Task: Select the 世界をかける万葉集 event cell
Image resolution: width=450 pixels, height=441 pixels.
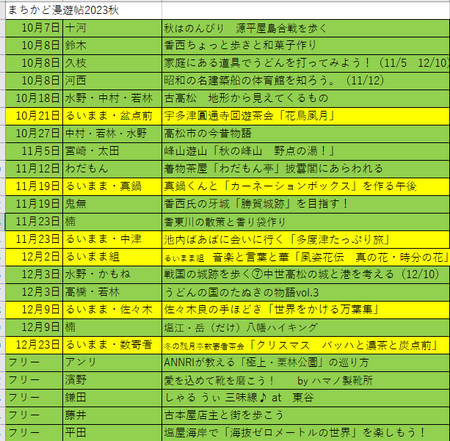Action: pyautogui.click(x=306, y=310)
